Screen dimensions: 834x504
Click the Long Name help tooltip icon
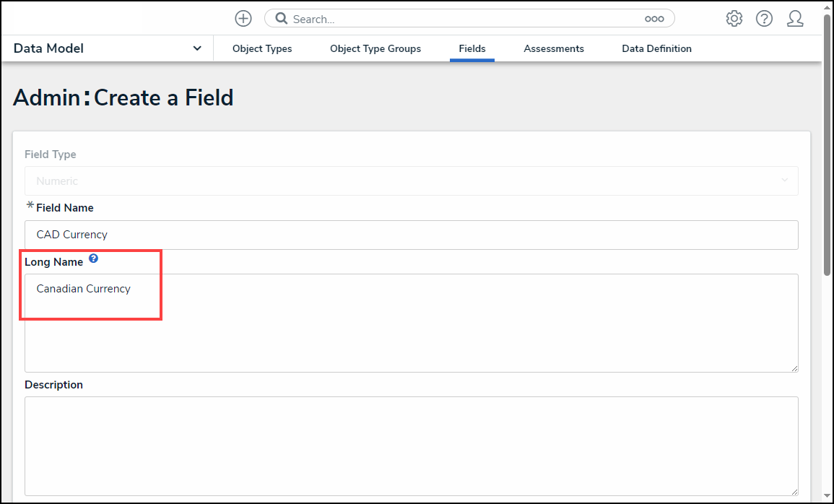click(93, 258)
